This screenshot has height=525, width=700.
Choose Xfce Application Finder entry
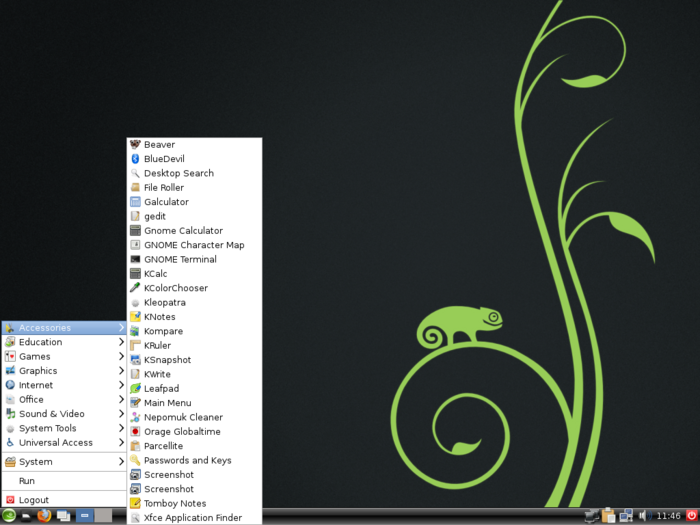tap(192, 518)
